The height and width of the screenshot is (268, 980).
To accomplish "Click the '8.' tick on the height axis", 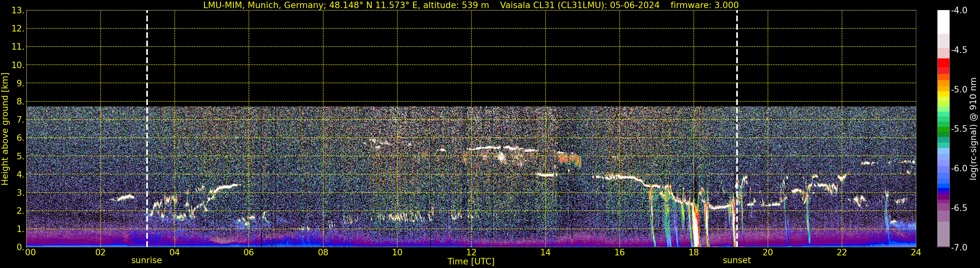I will click(20, 102).
